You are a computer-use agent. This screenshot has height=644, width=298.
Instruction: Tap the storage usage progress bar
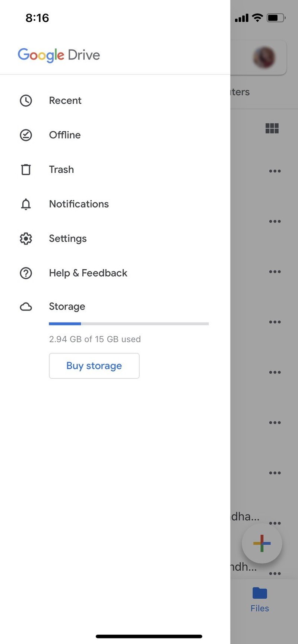pyautogui.click(x=129, y=323)
